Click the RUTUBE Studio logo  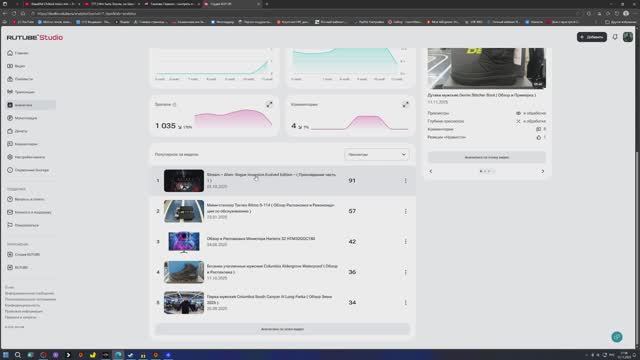pos(35,38)
